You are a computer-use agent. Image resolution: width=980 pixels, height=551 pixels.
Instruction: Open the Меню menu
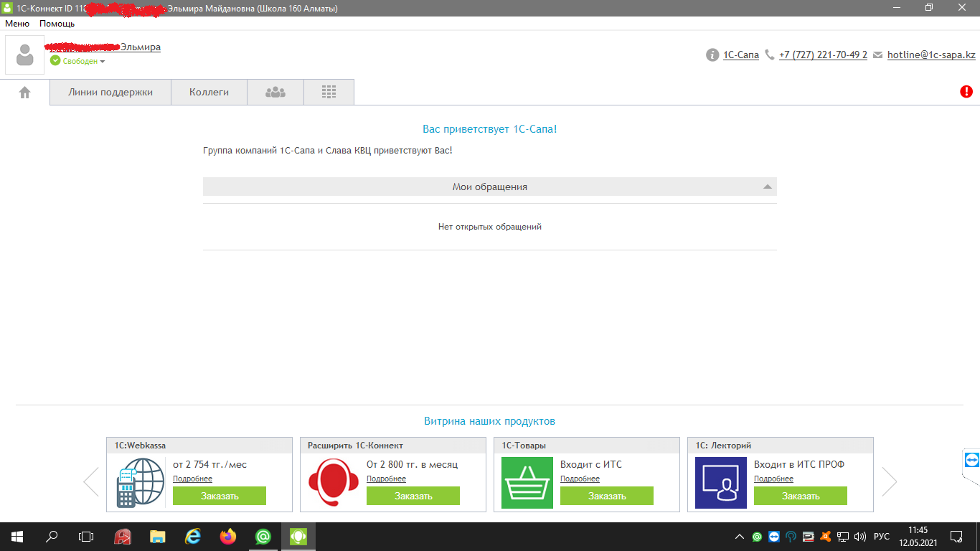click(x=17, y=24)
